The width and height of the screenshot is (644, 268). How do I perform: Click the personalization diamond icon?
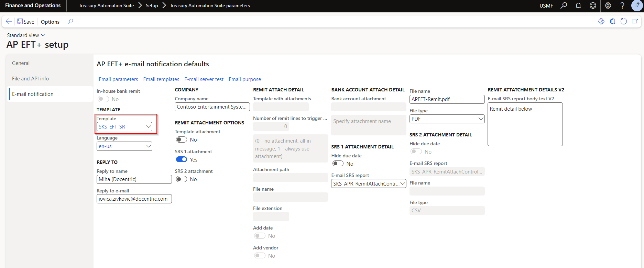601,21
